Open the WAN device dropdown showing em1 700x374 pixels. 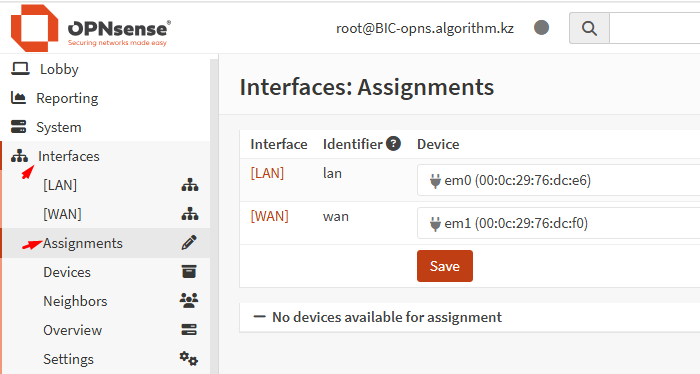(558, 223)
